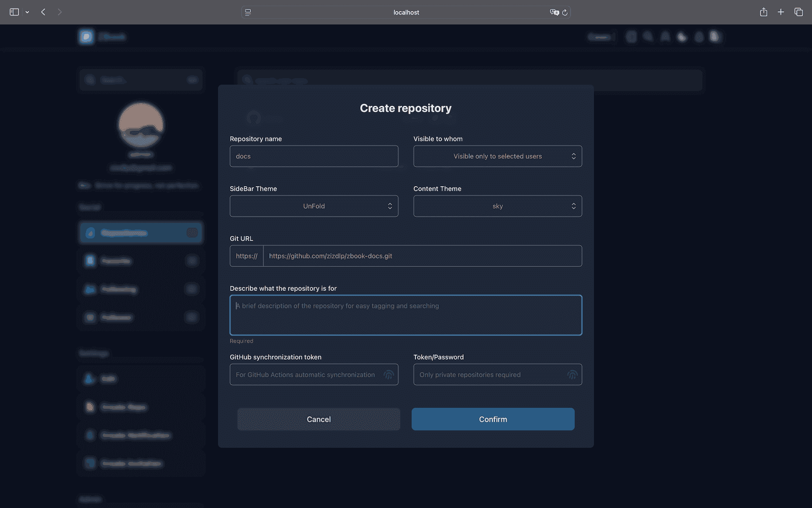Click the Create repository heading

pos(406,108)
